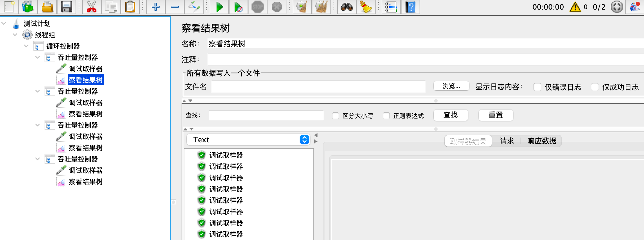Image resolution: width=644 pixels, height=240 pixels.
Task: Collapse the last 吞吐量控制器 node
Action: click(x=38, y=159)
